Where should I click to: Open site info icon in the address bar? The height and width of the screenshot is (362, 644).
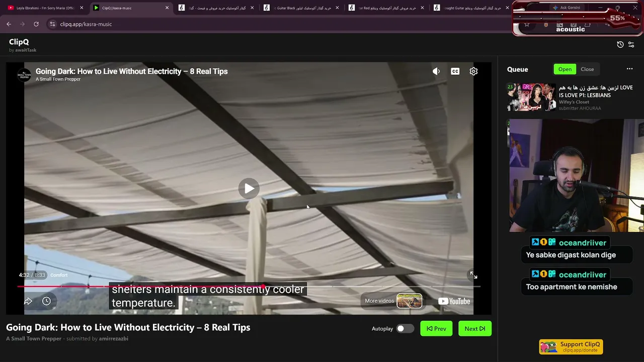(52, 24)
